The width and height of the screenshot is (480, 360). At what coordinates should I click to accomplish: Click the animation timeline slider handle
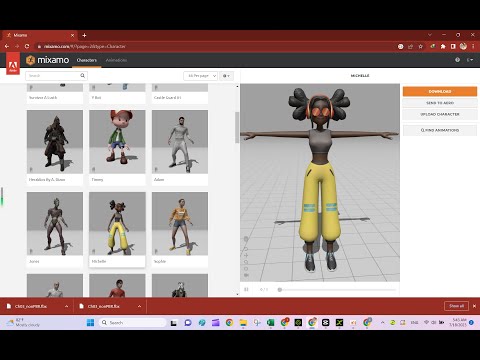click(280, 290)
